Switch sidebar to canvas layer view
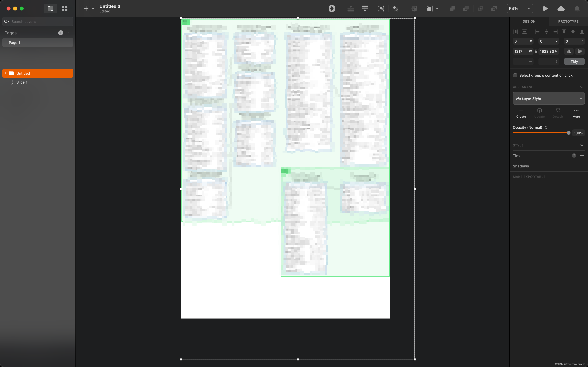This screenshot has width=588, height=367. tap(50, 9)
